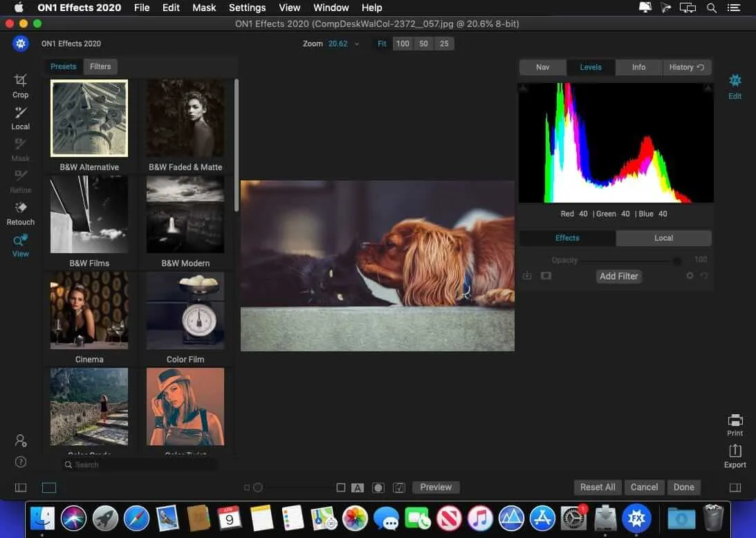Open the filter settings gear menu
This screenshot has width=756, height=538.
pos(689,276)
